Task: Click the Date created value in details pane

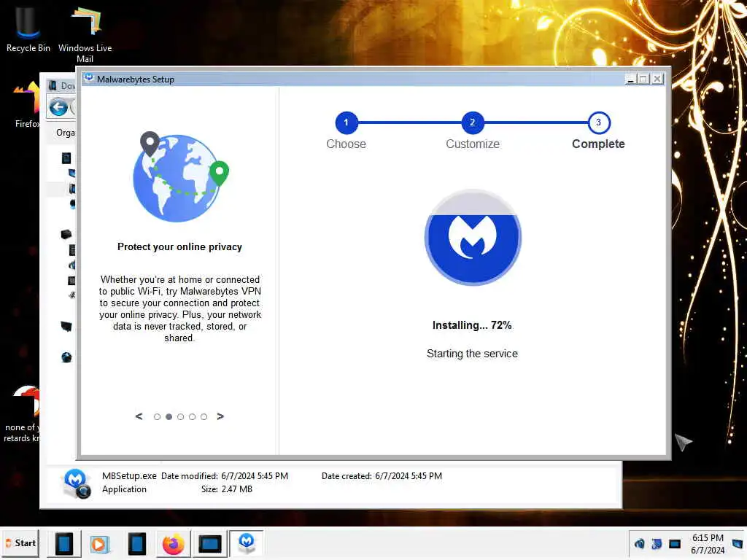Action: click(409, 475)
